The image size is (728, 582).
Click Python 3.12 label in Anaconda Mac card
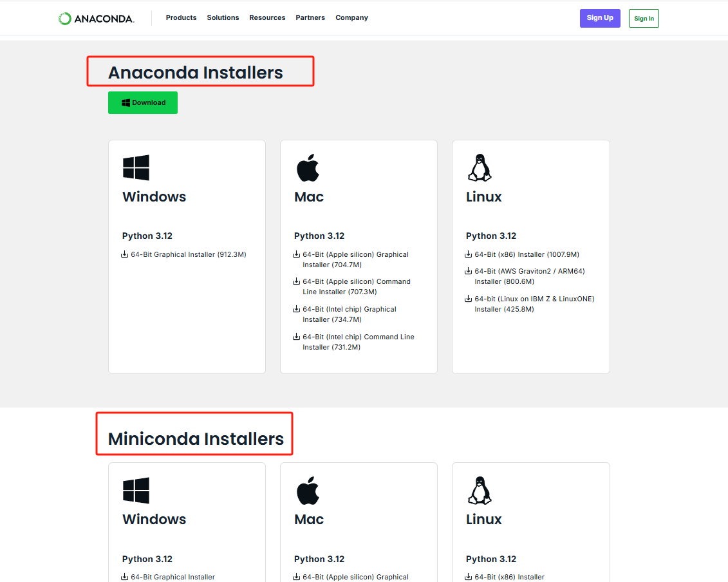click(x=319, y=236)
